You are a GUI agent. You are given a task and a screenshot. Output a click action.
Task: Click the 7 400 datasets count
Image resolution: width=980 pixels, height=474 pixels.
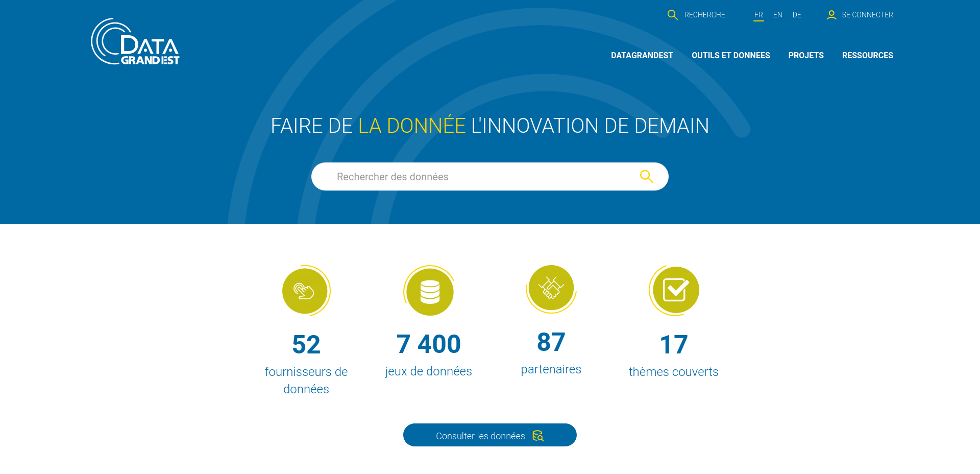[x=429, y=344]
